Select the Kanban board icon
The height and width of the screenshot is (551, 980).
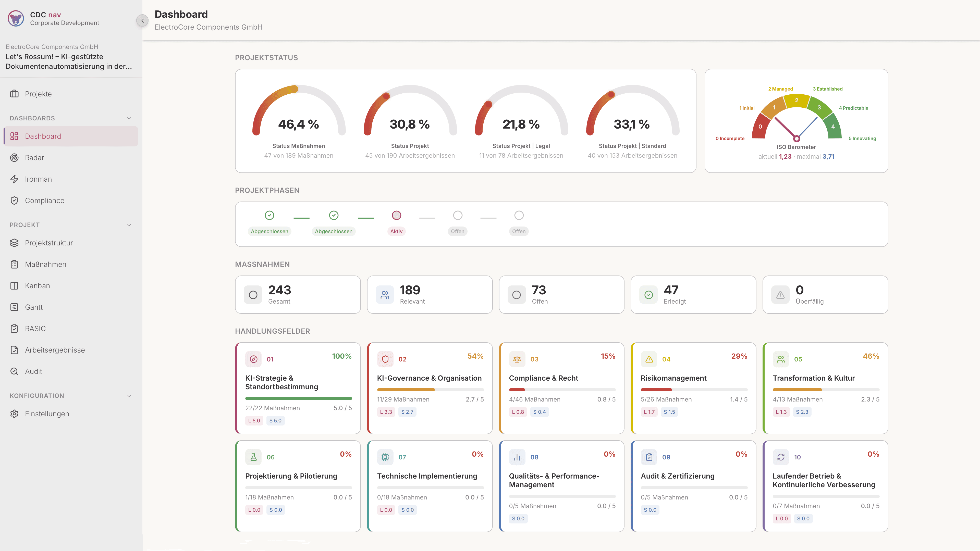[x=14, y=286]
